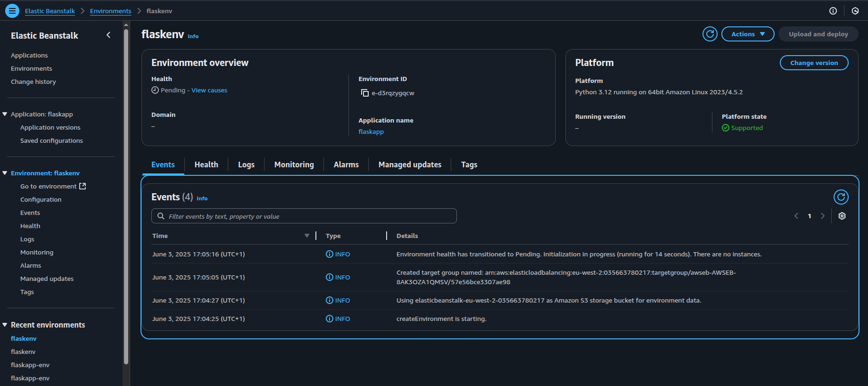Open Alarms in sidebar navigation
868x386 pixels.
(31, 265)
